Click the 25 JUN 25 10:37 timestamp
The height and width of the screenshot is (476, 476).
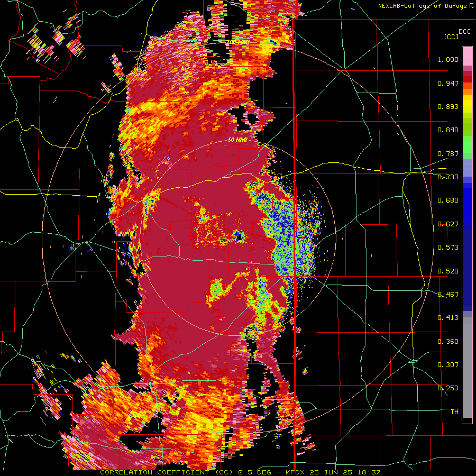tap(345, 472)
